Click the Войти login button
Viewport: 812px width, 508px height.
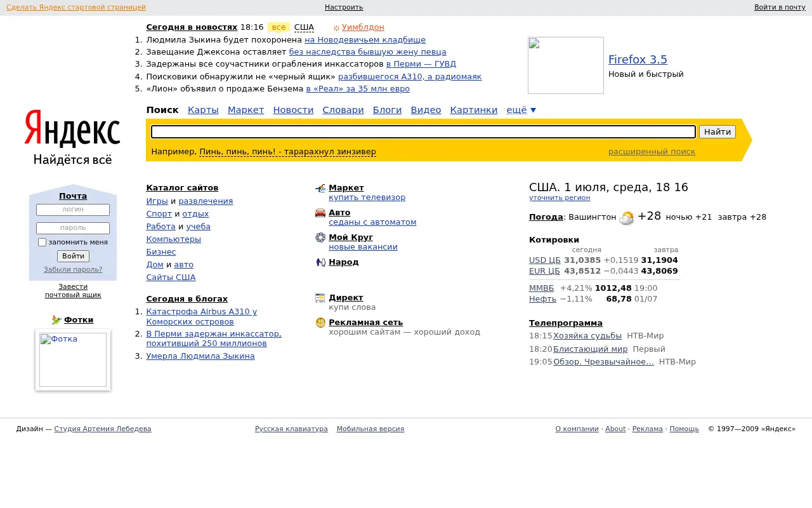coord(73,256)
